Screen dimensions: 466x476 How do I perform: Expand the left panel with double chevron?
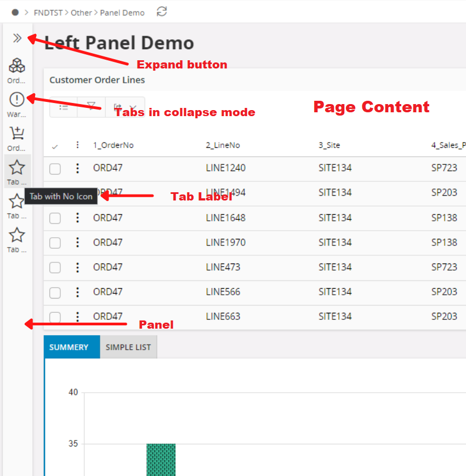point(17,38)
